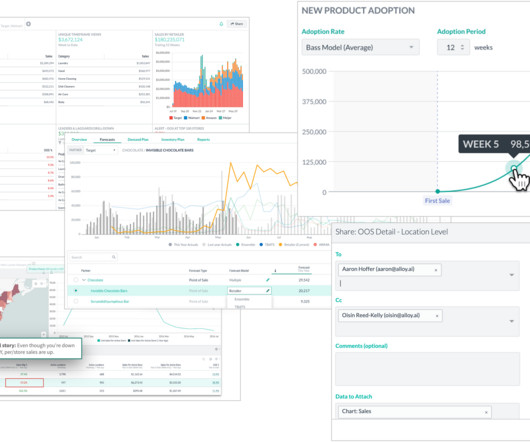Collapse the Chocolate category row
The image size is (530, 442).
point(84,280)
